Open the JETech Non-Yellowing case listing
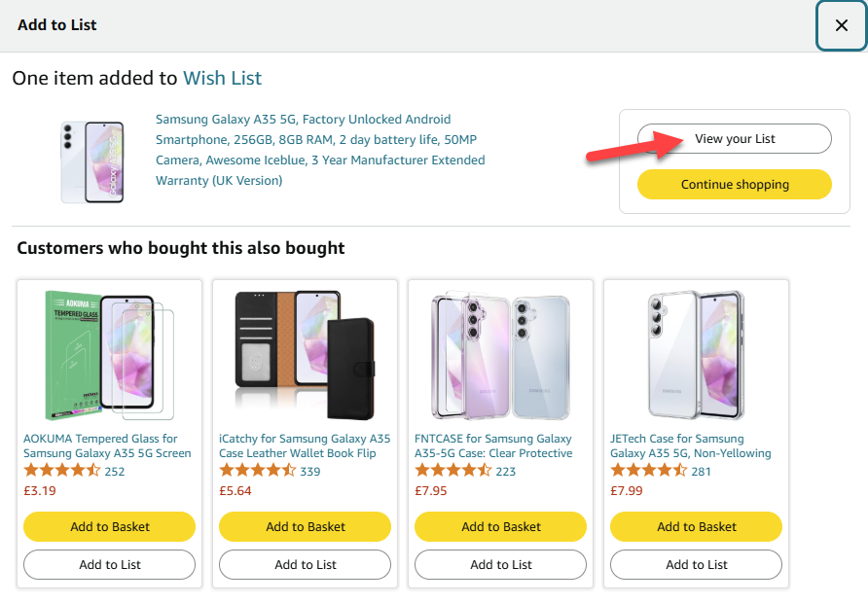The image size is (868, 604). (694, 445)
